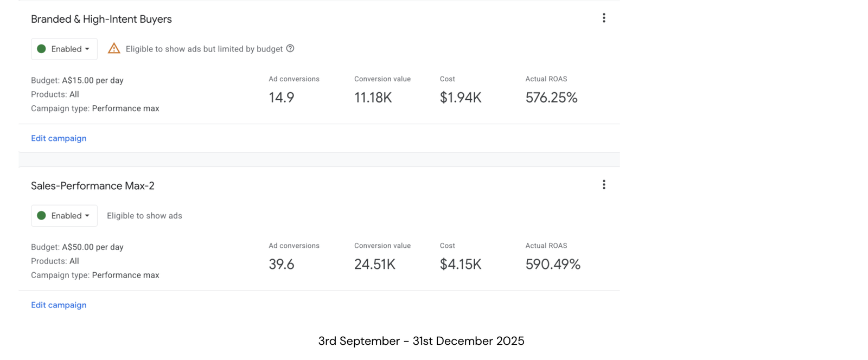The height and width of the screenshot is (360, 868).
Task: Open three-dot menu for Branded & High-Intent Buyers
Action: click(604, 18)
